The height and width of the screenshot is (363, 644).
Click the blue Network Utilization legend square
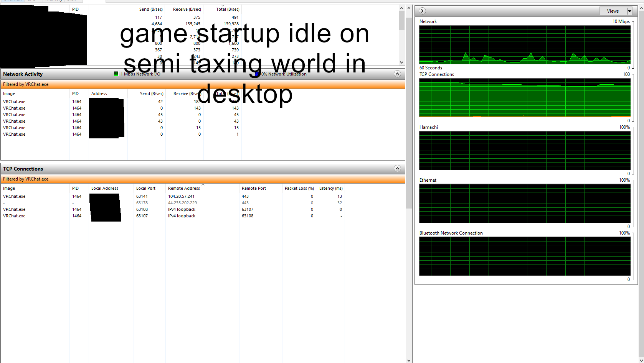(257, 74)
